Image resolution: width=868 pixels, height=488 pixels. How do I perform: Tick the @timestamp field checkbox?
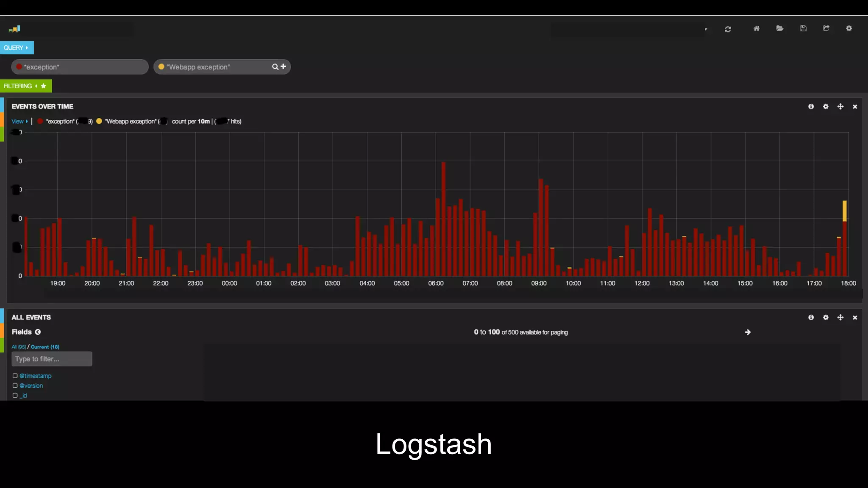click(x=15, y=376)
